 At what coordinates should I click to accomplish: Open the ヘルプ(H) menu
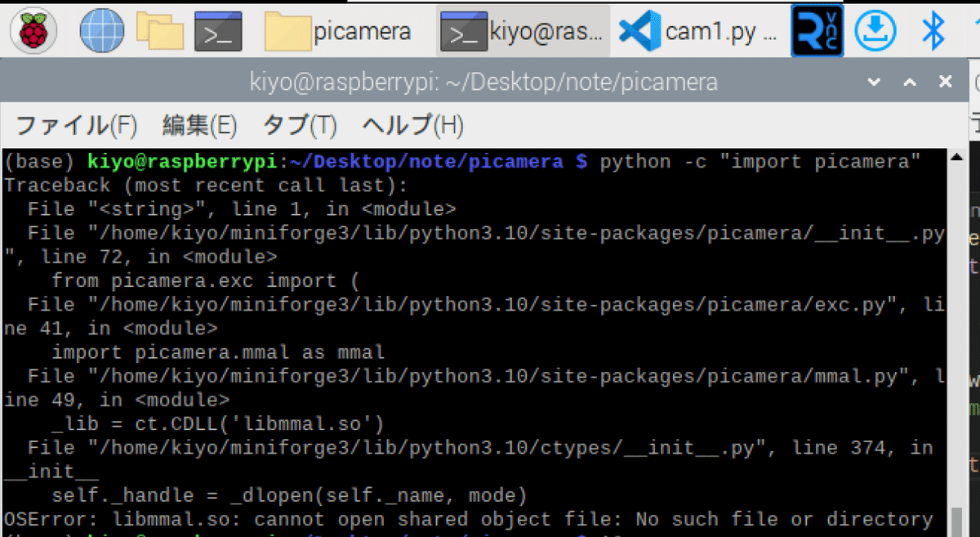[x=409, y=125]
